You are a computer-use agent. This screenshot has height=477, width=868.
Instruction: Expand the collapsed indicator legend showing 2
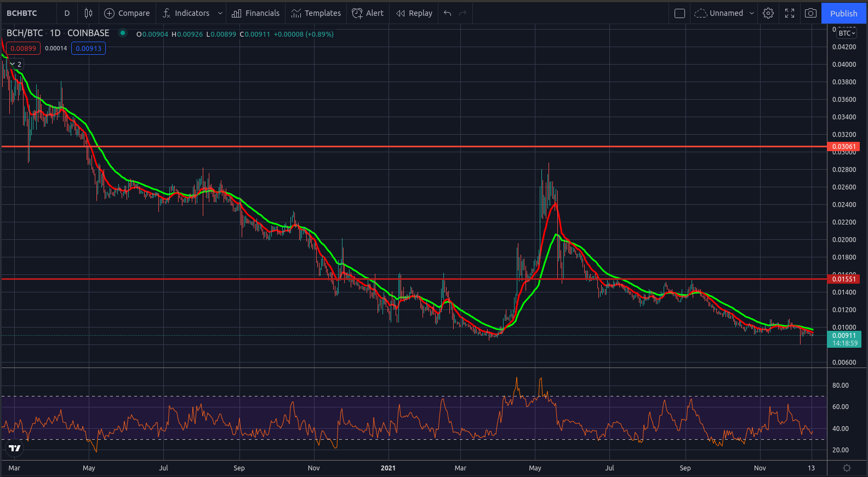click(x=16, y=64)
